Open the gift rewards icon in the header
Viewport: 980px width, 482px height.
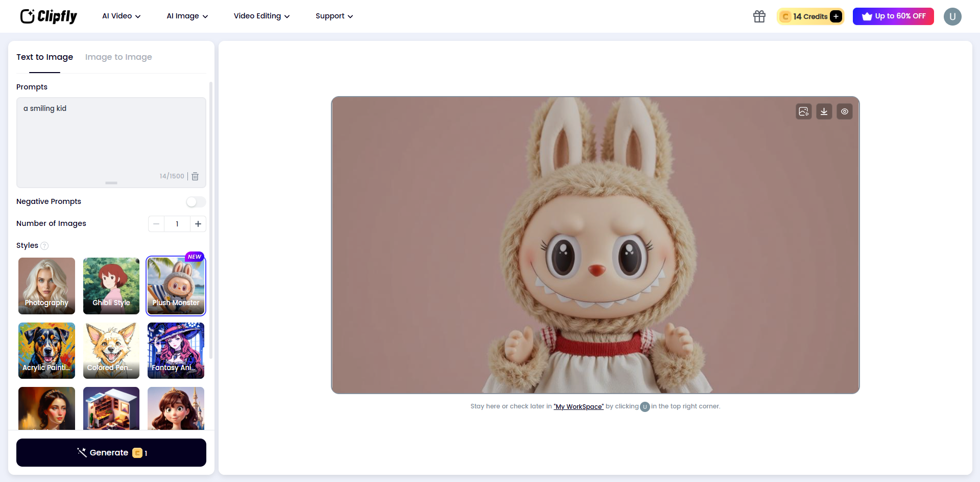759,16
